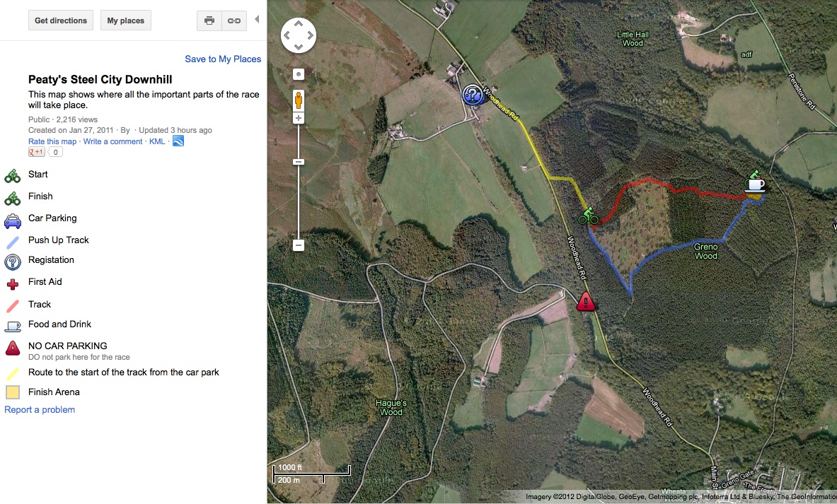Image resolution: width=837 pixels, height=504 pixels.
Task: Open map in Google Earth icon
Action: coord(178,141)
